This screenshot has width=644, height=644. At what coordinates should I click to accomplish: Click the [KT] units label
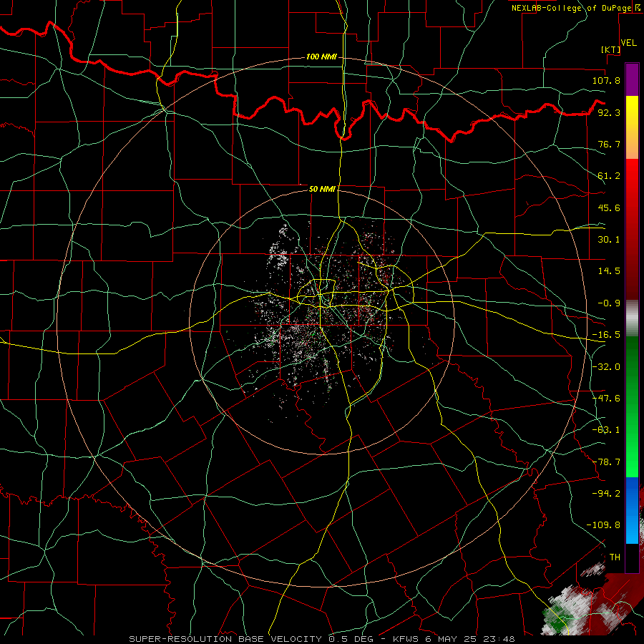[x=611, y=49]
